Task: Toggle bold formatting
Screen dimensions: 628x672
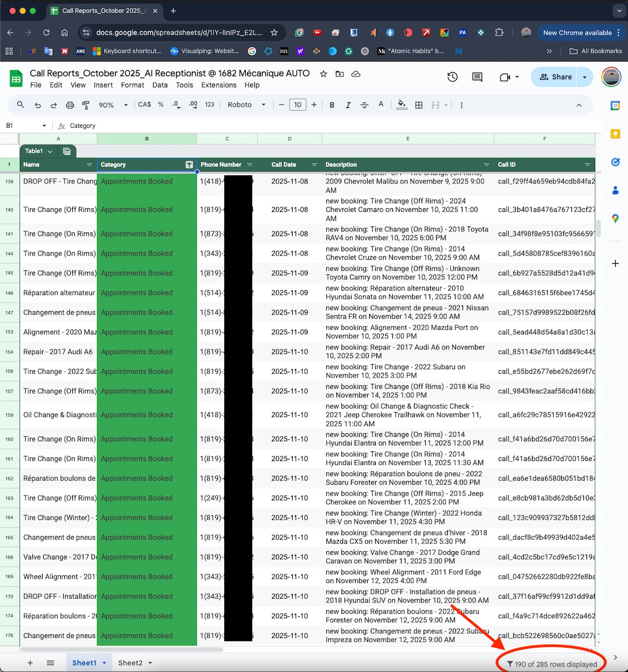Action: point(332,105)
